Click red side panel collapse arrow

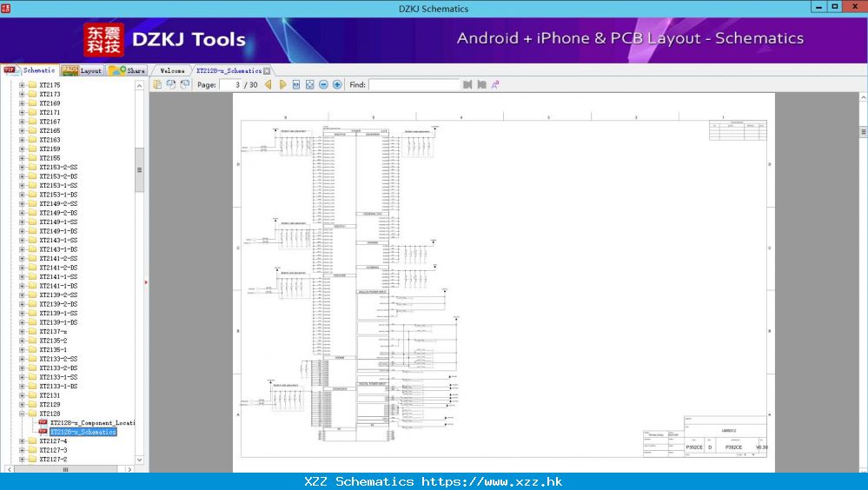pyautogui.click(x=146, y=282)
